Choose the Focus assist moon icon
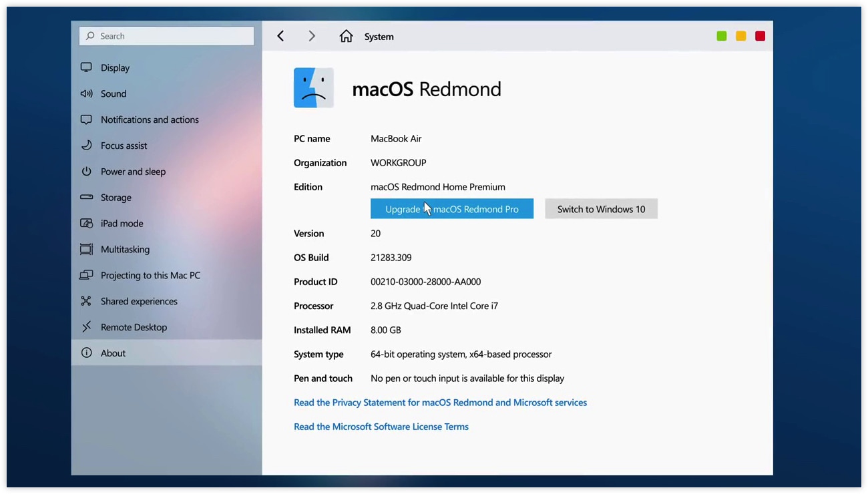868x494 pixels. [86, 146]
